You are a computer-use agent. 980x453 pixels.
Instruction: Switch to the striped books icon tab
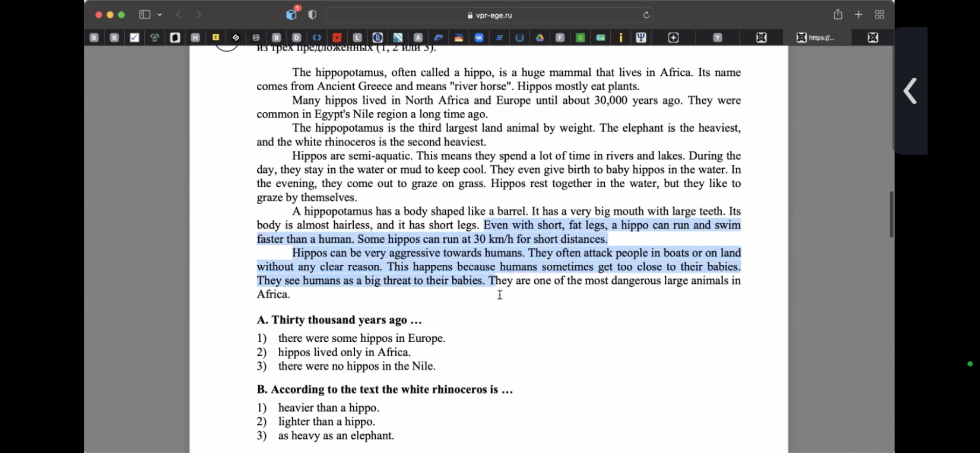tap(459, 37)
